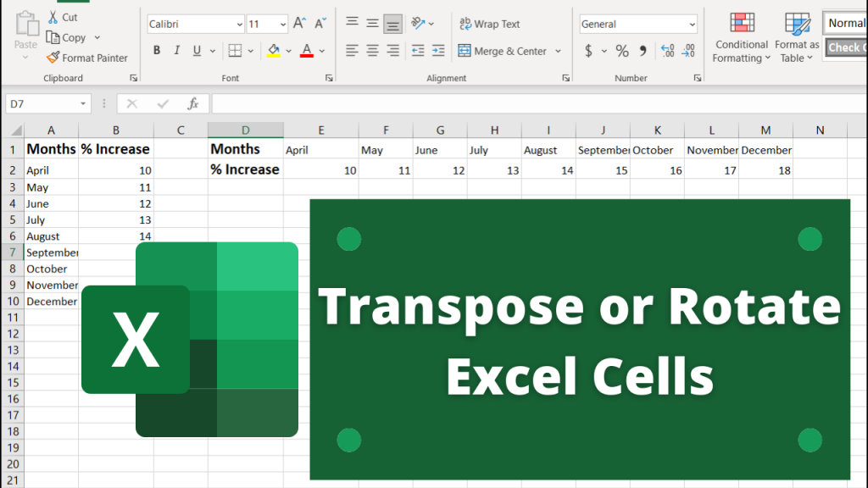868x488 pixels.
Task: Increase font size with large A
Action: (299, 23)
